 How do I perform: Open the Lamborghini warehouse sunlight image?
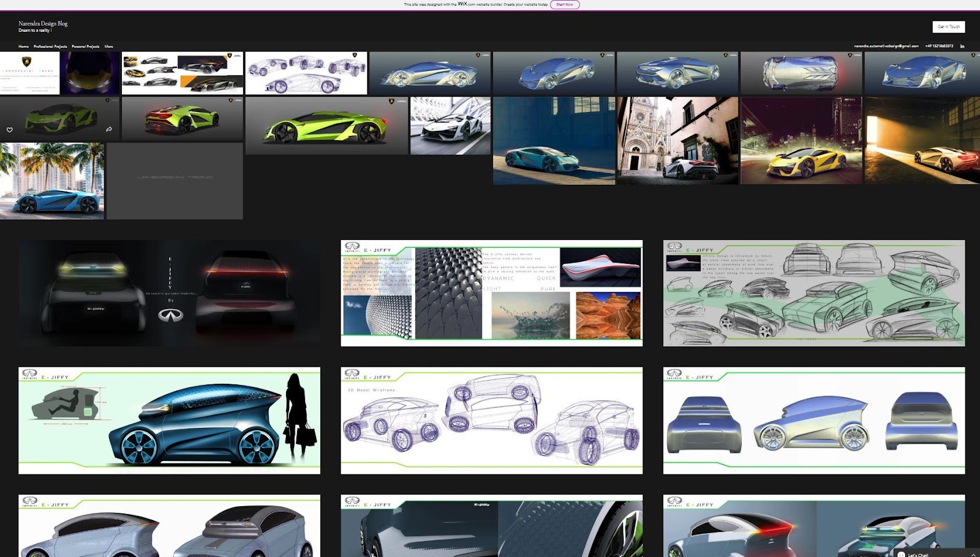922,140
